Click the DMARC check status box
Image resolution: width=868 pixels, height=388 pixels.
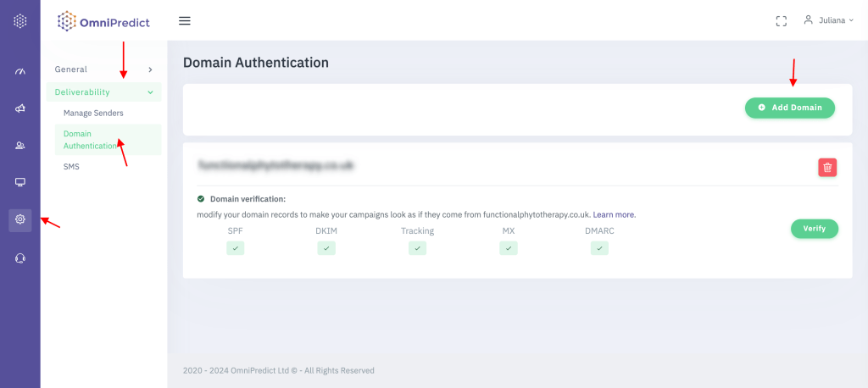tap(599, 248)
